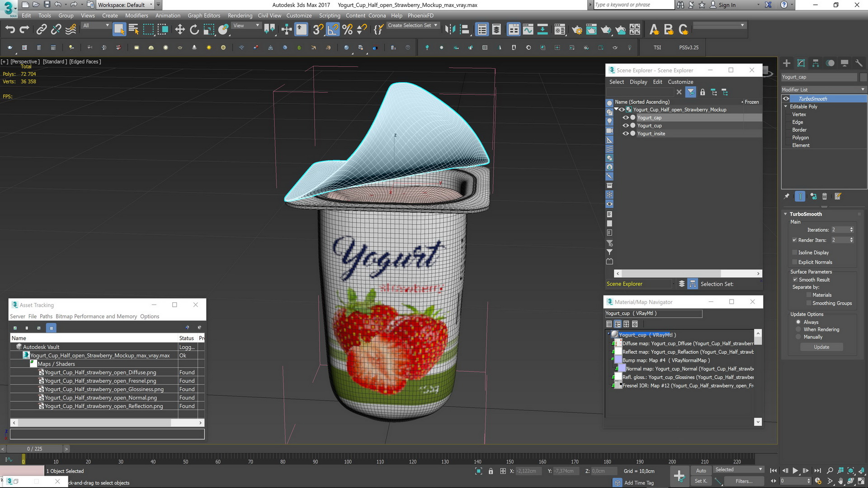
Task: Collapse the Editable Poly sub-object tree
Action: click(786, 107)
